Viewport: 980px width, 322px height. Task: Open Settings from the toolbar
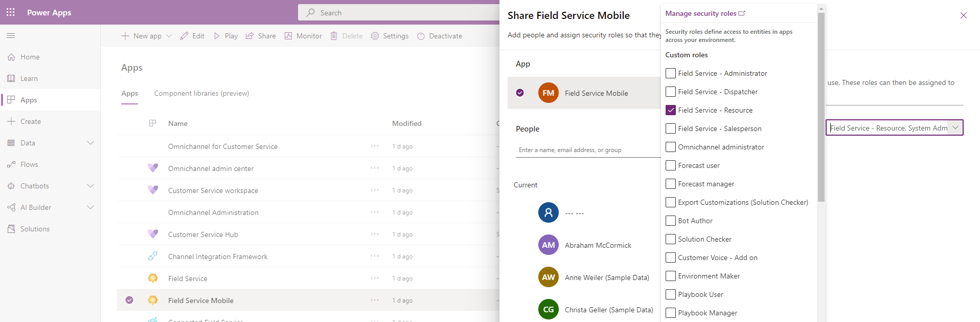click(x=390, y=36)
